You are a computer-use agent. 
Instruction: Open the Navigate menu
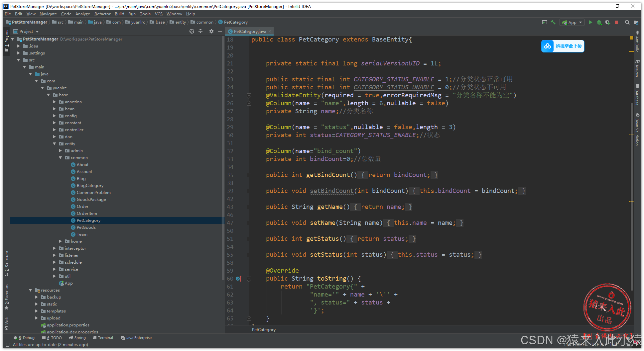tap(48, 14)
